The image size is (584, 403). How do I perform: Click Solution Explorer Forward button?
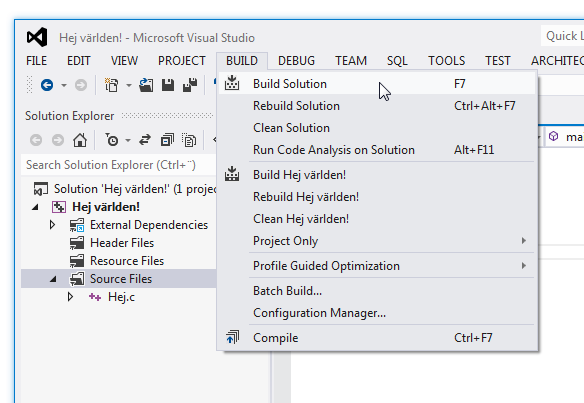coord(58,140)
